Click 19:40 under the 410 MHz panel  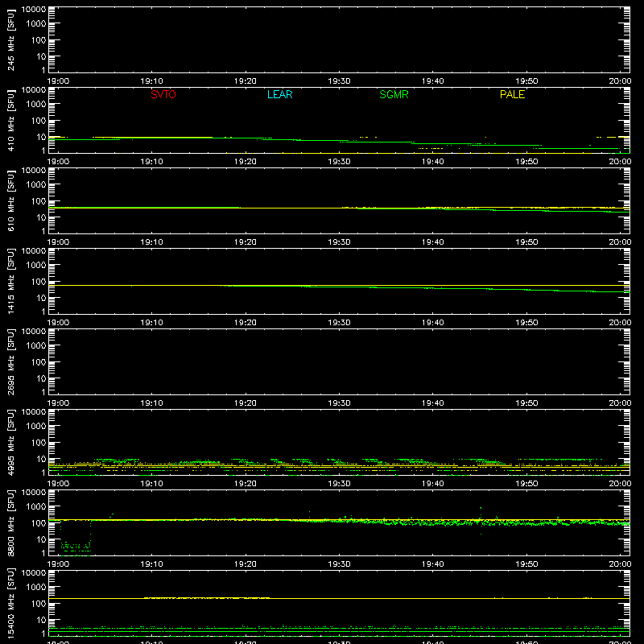(433, 162)
